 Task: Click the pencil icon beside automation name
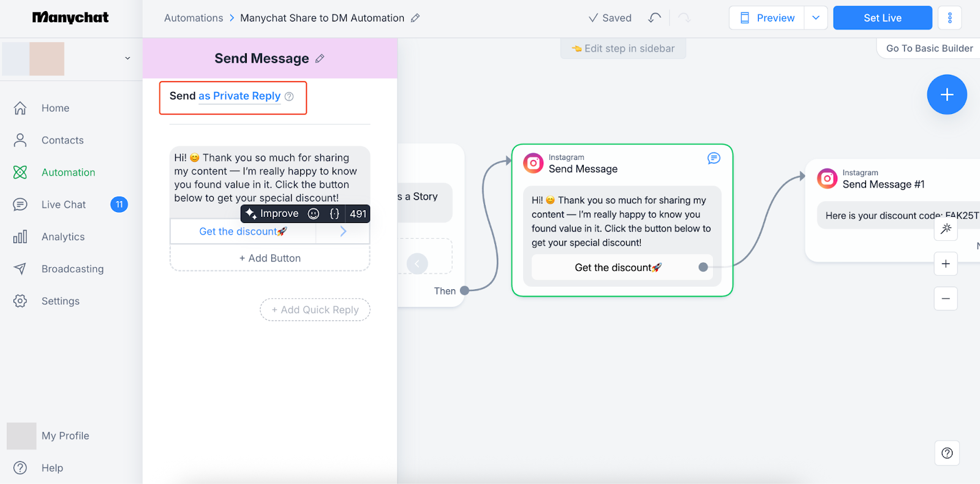click(415, 18)
